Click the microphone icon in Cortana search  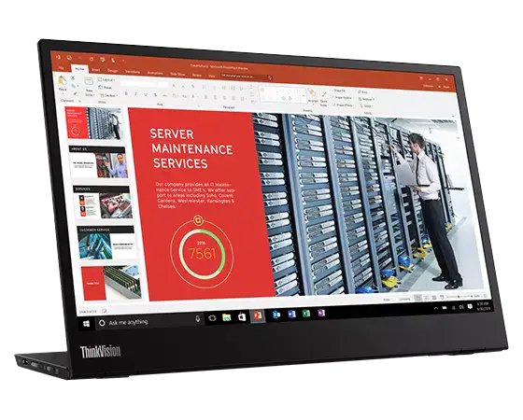coord(197,318)
